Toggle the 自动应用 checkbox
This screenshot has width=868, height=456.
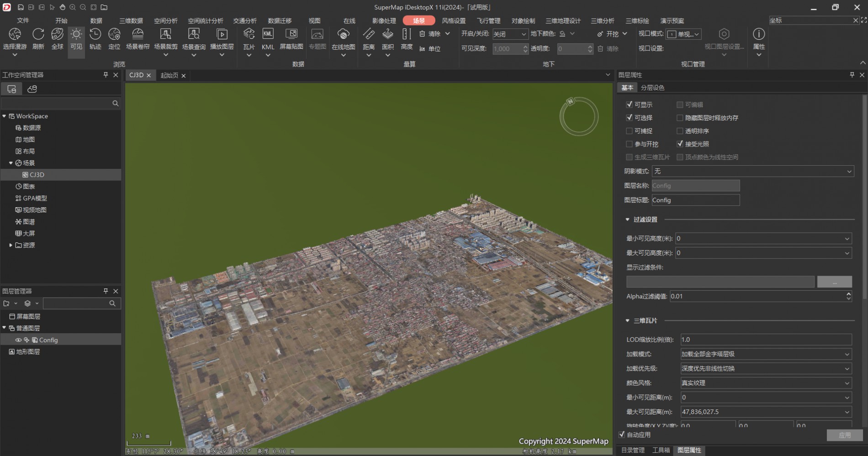click(x=622, y=435)
